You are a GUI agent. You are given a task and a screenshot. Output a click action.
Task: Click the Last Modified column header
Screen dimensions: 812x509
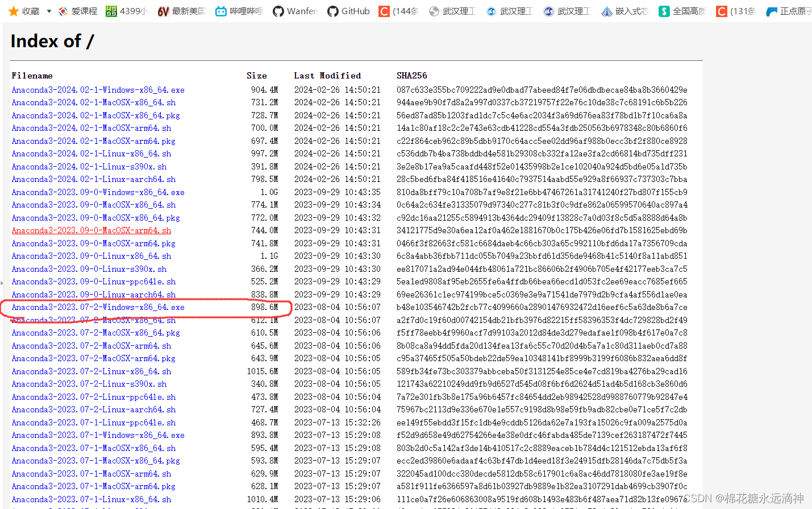coord(327,76)
